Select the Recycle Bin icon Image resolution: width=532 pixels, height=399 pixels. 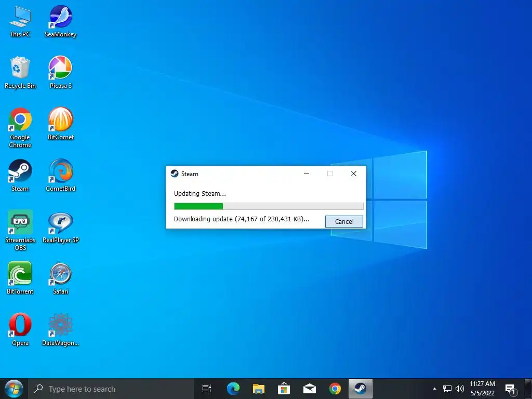pos(20,73)
